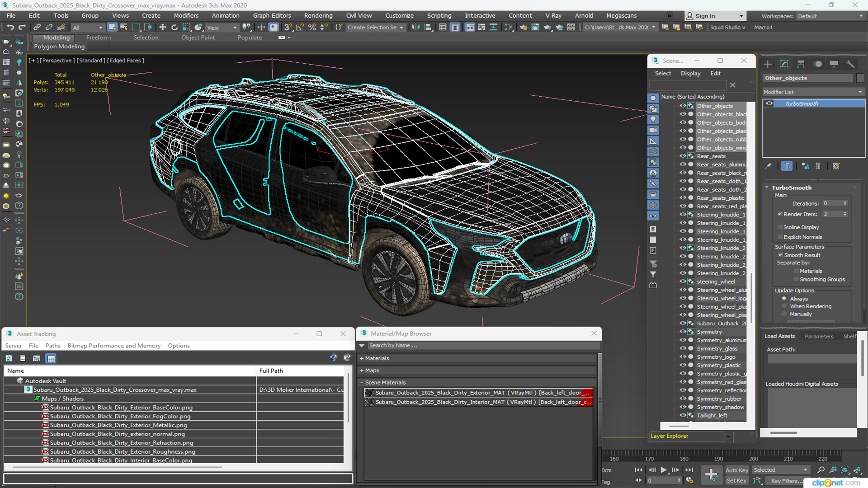
Task: Toggle the Angle Snap icon
Action: pyautogui.click(x=300, y=28)
